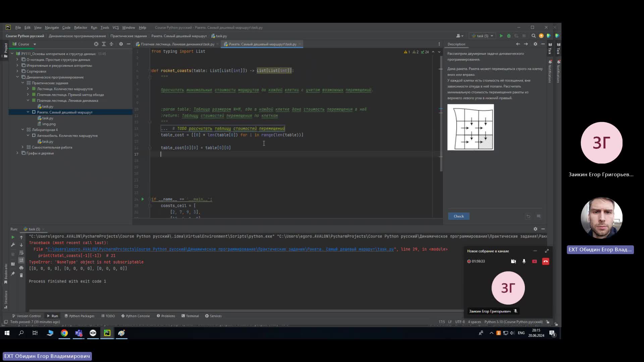
Task: Open Windows Start menu
Action: click(x=7, y=333)
